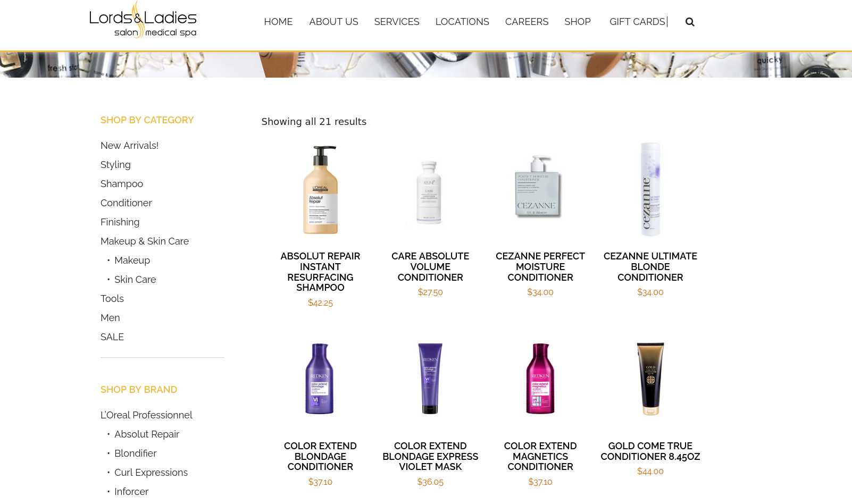Select the Blondifier brand line
Screen dimensions: 852x504
point(135,453)
